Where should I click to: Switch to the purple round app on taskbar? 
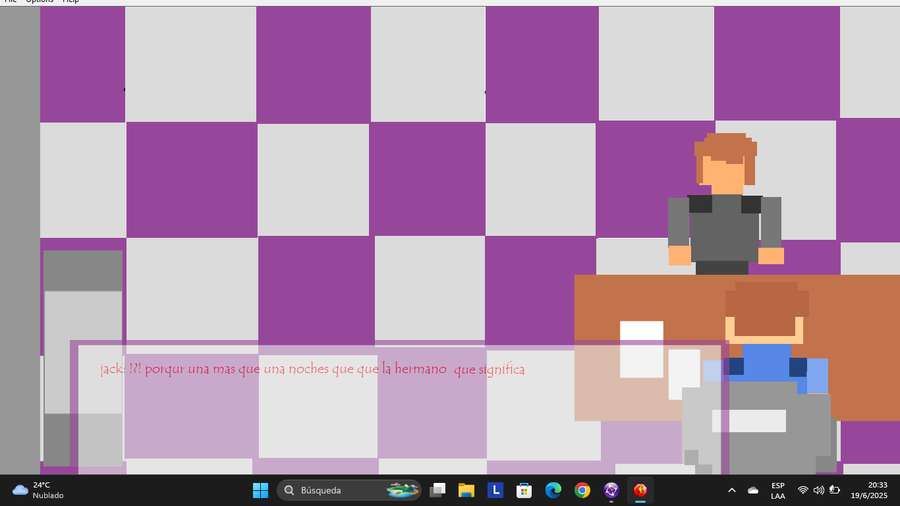[611, 491]
